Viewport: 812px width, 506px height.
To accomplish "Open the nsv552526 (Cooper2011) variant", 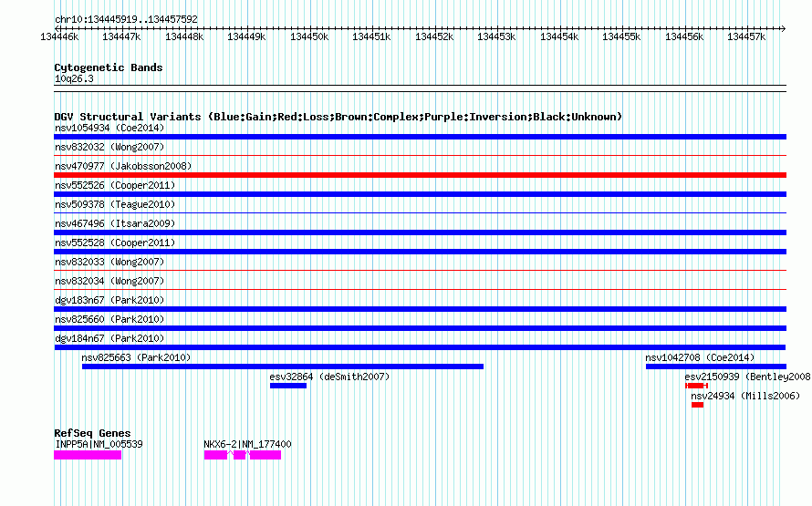I will pyautogui.click(x=115, y=185).
